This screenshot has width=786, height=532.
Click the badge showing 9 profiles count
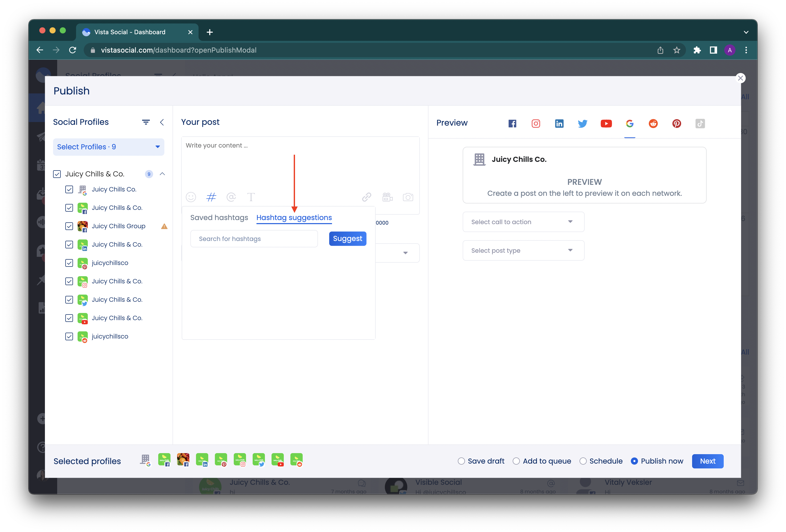149,174
